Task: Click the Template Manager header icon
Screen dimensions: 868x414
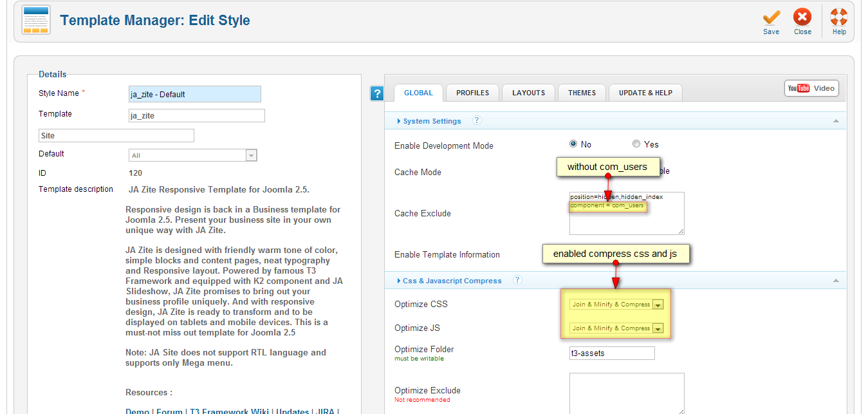Action: click(x=36, y=20)
